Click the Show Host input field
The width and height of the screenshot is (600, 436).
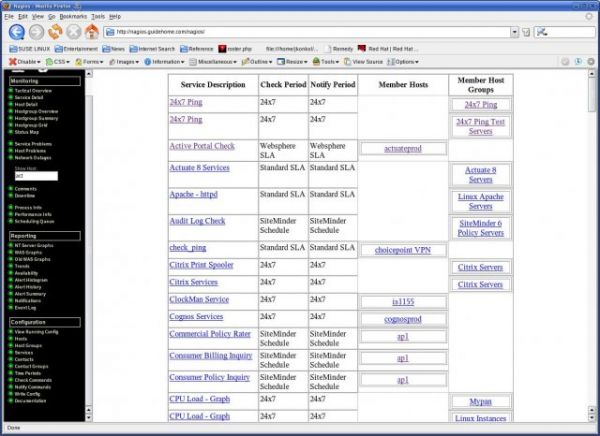pyautogui.click(x=36, y=175)
